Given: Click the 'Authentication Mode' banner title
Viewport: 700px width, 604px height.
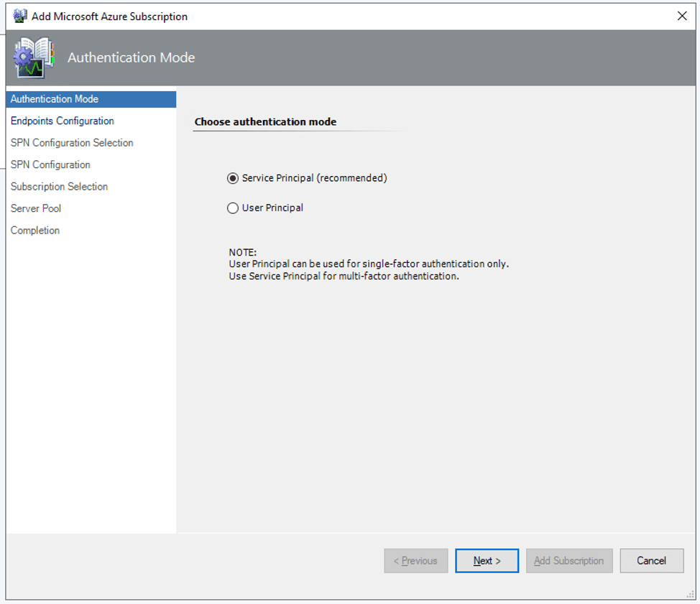Looking at the screenshot, I should (x=132, y=57).
